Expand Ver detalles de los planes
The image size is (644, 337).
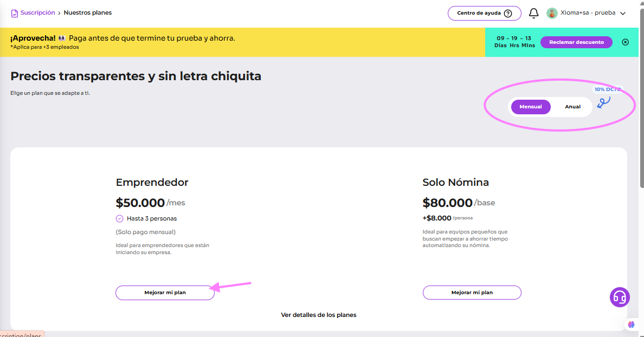tap(318, 315)
